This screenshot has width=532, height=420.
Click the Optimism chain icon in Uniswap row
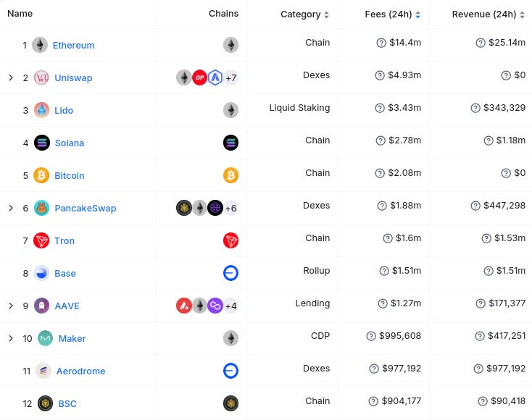click(199, 77)
